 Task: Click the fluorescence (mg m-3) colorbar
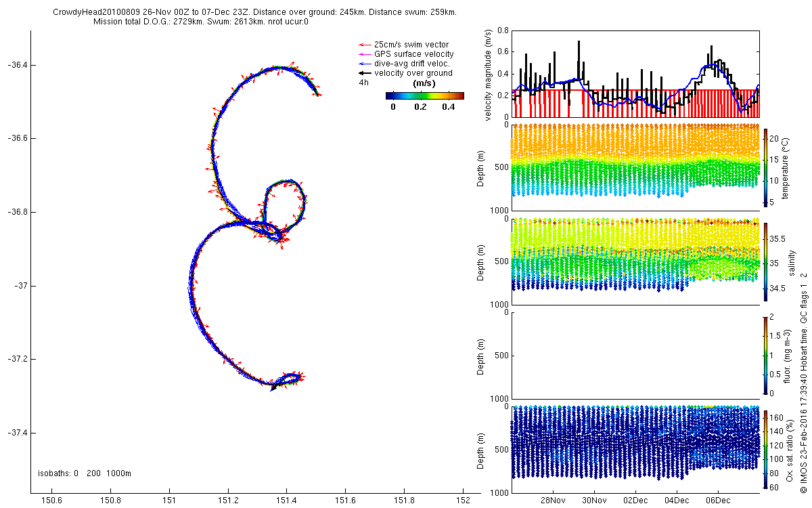point(766,356)
